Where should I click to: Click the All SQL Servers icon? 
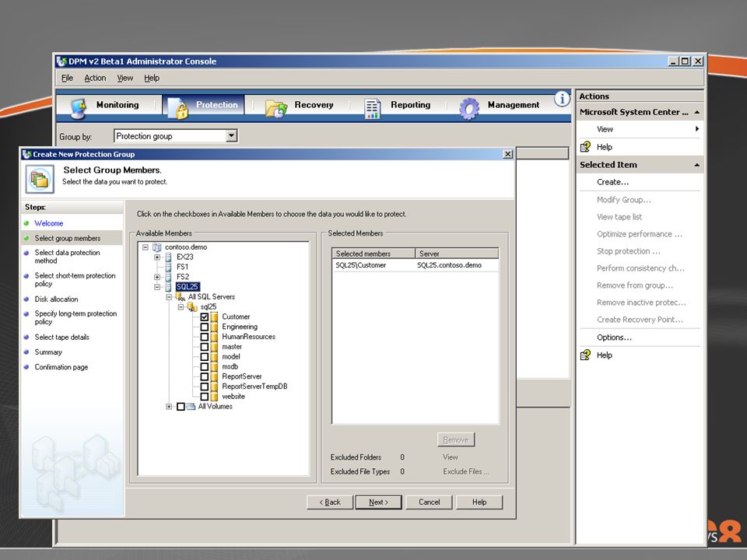(181, 296)
